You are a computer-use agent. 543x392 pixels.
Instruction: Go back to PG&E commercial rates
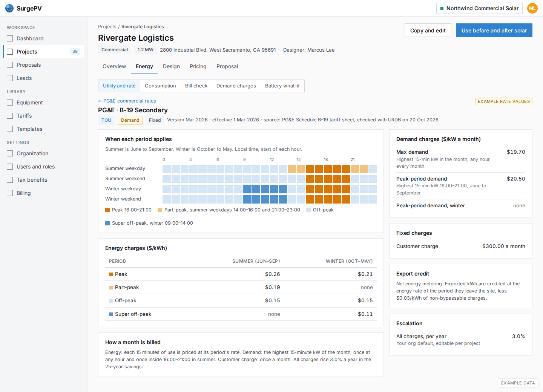pos(127,101)
